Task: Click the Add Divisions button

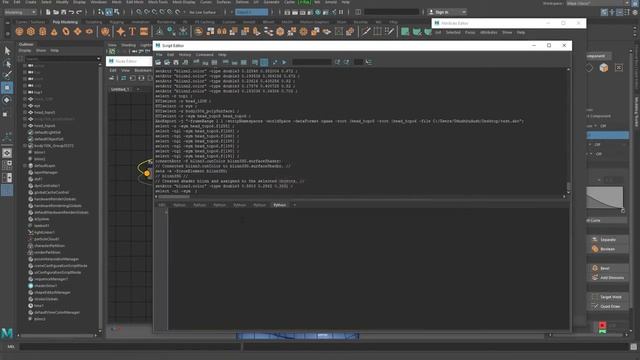Action: coord(608,278)
